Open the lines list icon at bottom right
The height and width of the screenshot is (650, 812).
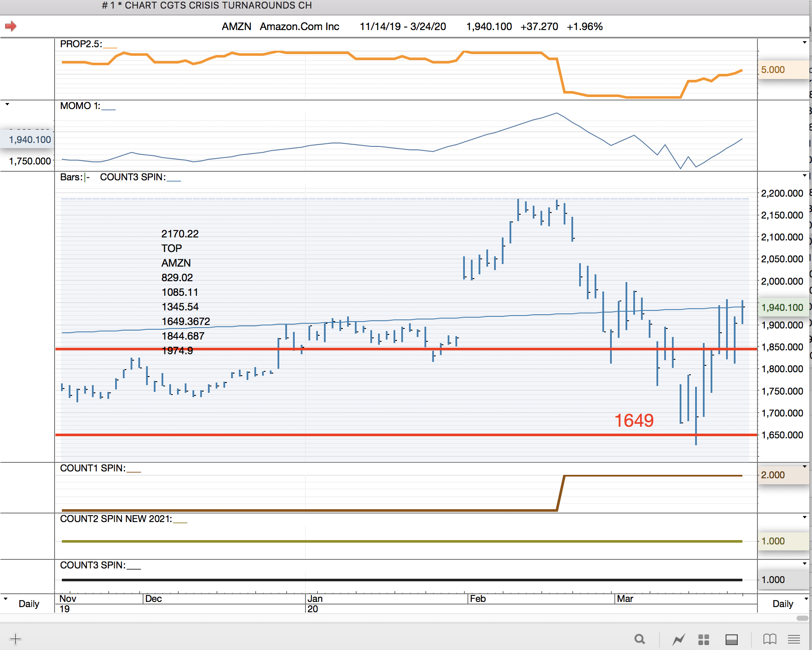[x=794, y=639]
